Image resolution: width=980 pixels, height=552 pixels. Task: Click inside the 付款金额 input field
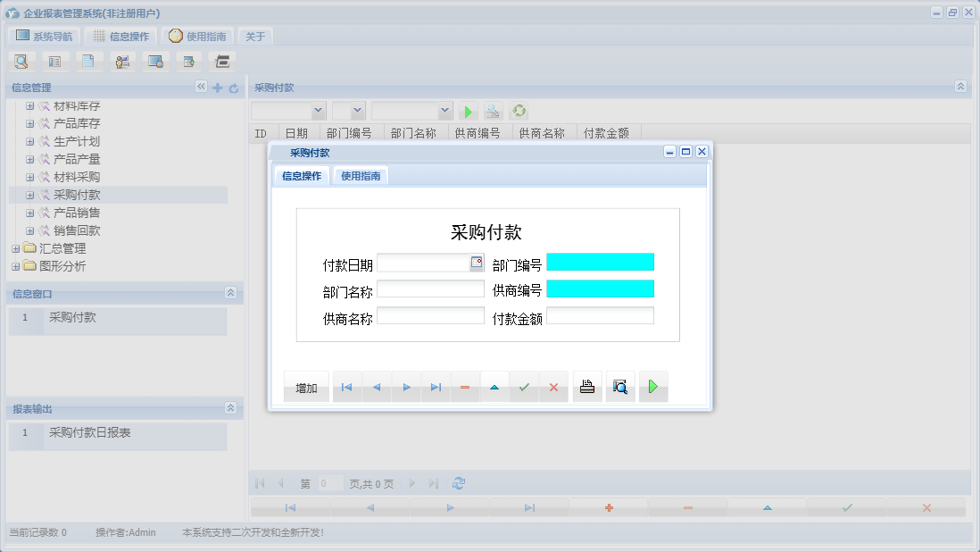point(602,315)
